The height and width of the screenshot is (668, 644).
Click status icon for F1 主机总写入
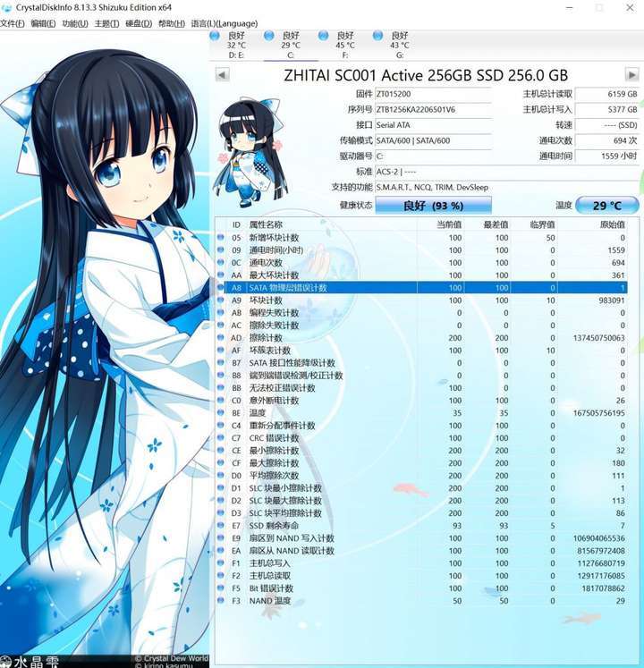click(x=221, y=562)
